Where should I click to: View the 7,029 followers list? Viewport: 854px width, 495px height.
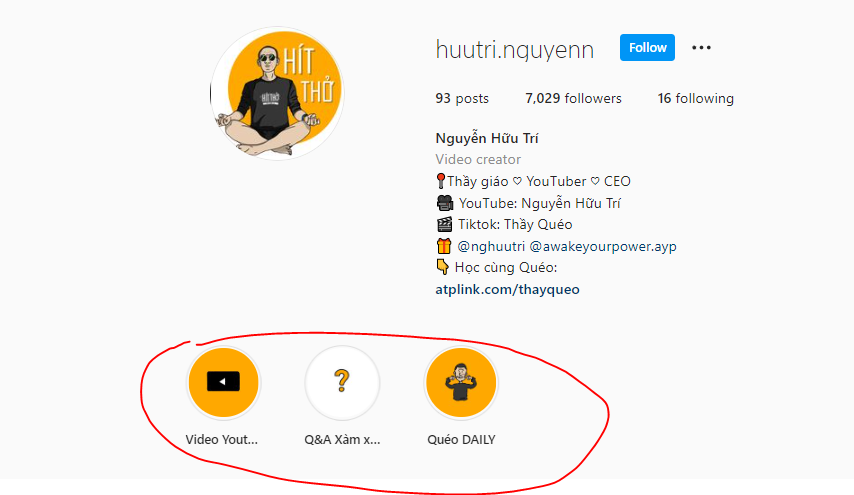click(573, 99)
